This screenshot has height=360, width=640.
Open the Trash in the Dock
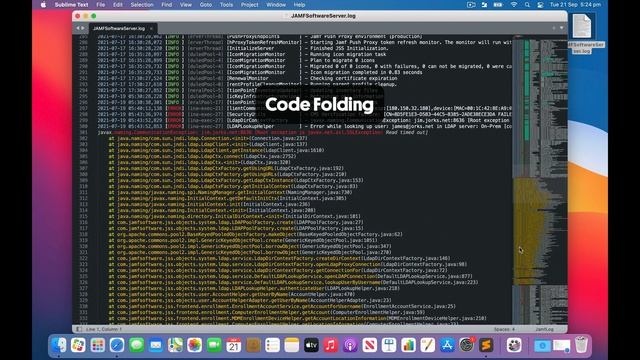point(581,345)
